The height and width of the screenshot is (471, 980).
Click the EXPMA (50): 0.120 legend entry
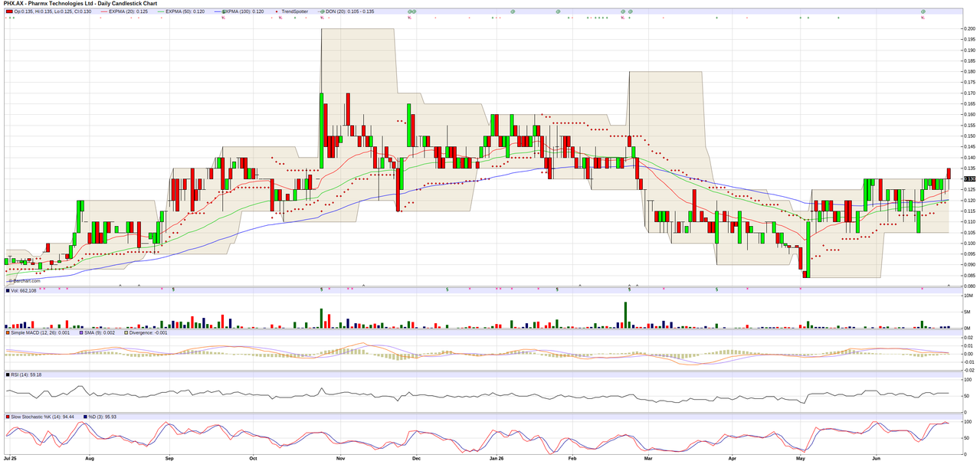coord(185,11)
